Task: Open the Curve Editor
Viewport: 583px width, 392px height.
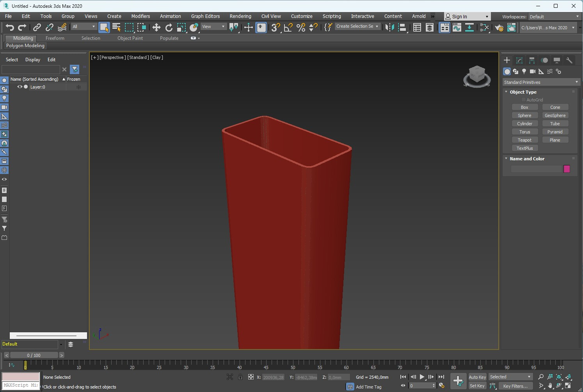Action: 457,27
